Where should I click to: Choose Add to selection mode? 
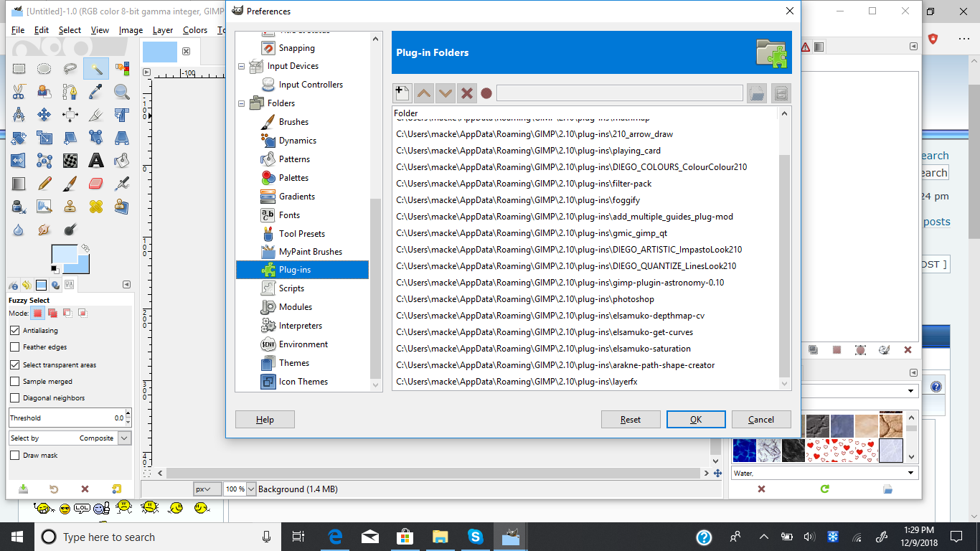[x=52, y=313]
